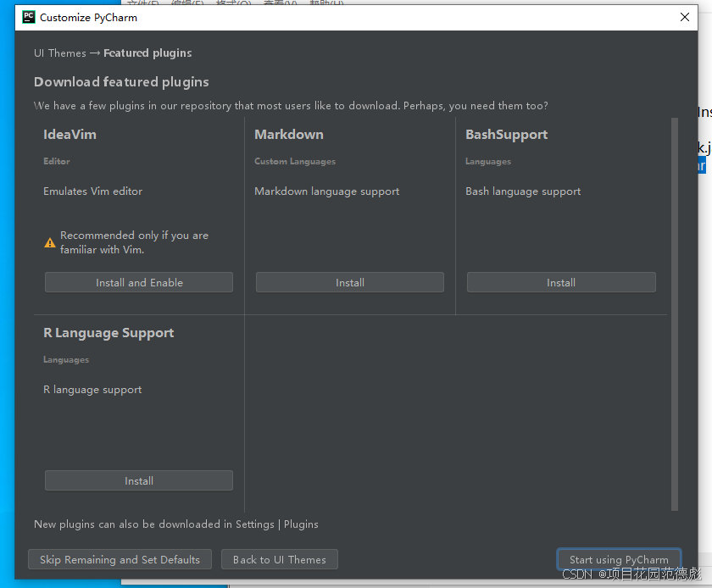Open the UI Themes breadcrumb link
The width and height of the screenshot is (712, 588).
tap(59, 53)
